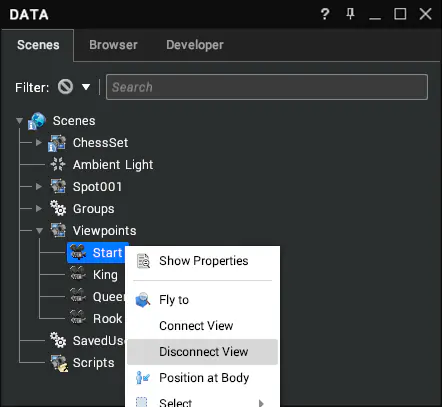Open the Developer tab
Image resolution: width=442 pixels, height=407 pixels.
coord(195,45)
